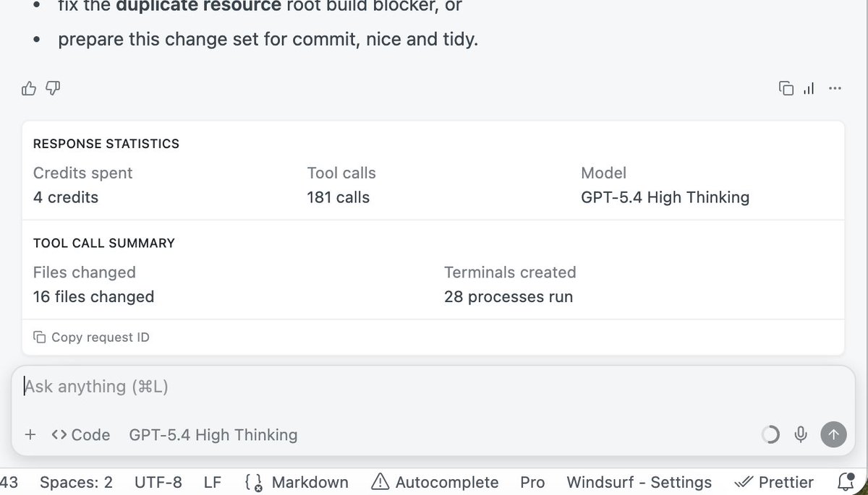The width and height of the screenshot is (868, 495).
Task: Click the '16 files changed' value
Action: coord(94,296)
